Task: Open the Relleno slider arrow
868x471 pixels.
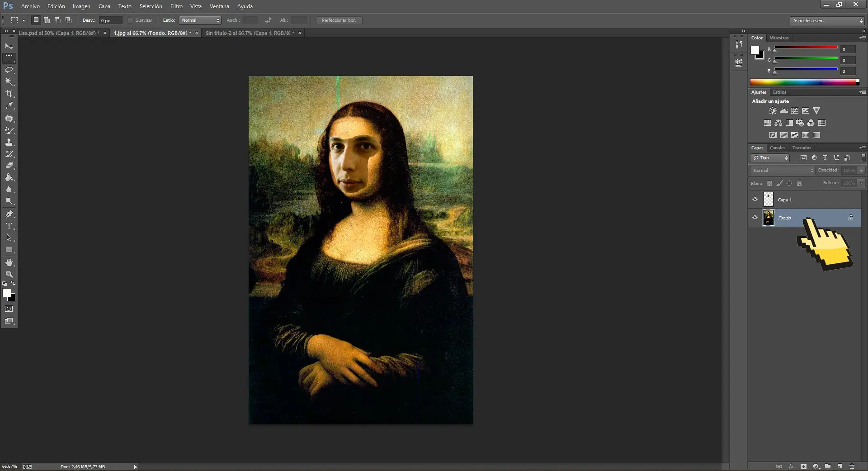Action: 862,183
